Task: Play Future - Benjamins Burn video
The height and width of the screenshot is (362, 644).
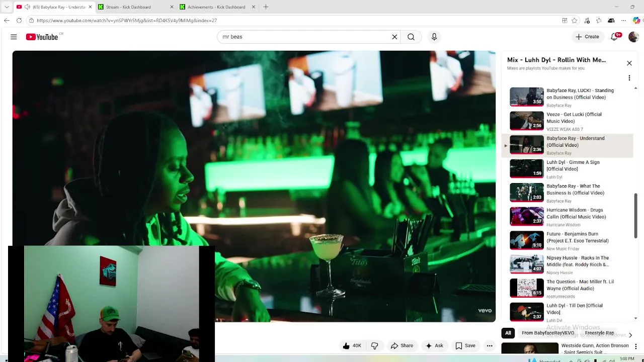Action: click(x=568, y=241)
